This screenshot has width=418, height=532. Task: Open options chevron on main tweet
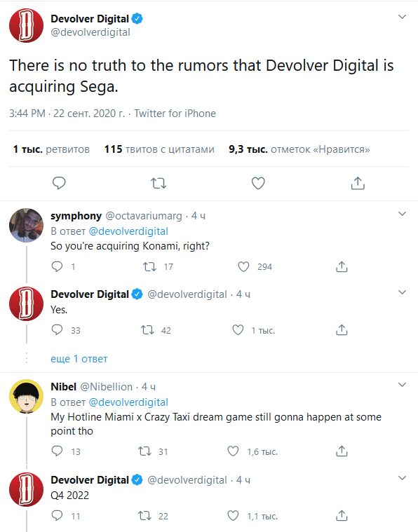[402, 17]
